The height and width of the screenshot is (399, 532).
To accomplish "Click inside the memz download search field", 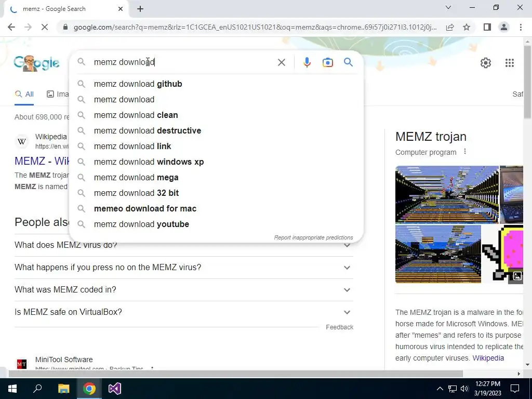I will tap(183, 62).
